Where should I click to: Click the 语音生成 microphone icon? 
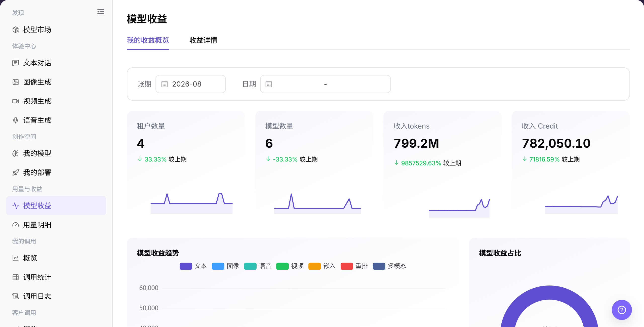(16, 120)
